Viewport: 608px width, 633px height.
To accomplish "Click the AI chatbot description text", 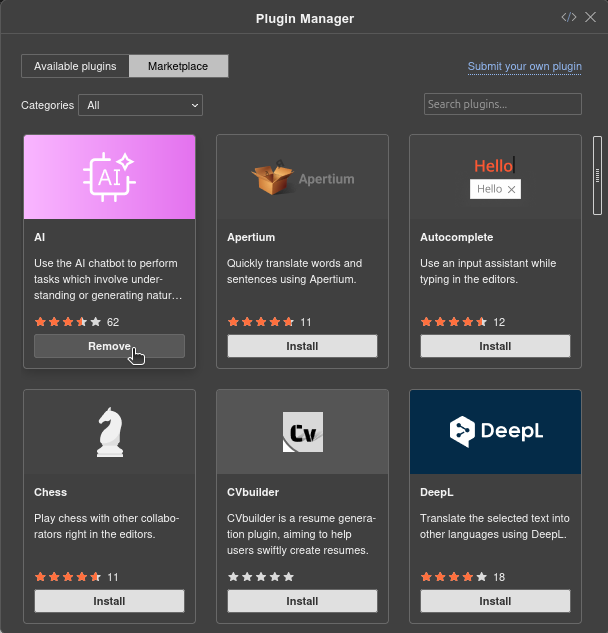I will tap(108, 279).
